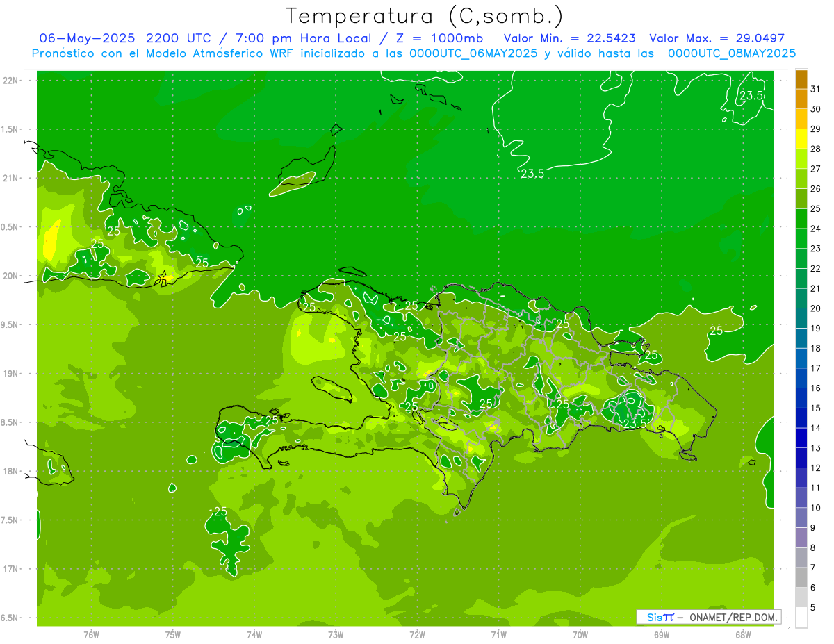
Task: Click the "71W" longitude axis label
Action: click(498, 635)
